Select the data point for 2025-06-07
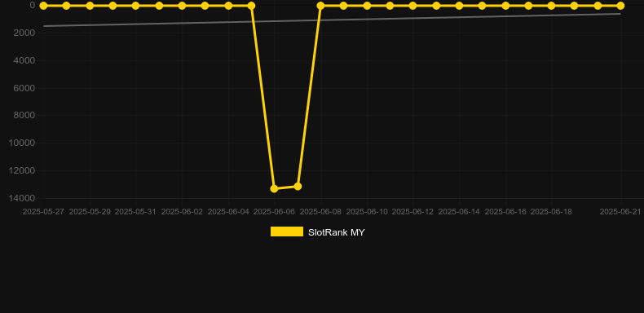This screenshot has width=644, height=313. pyautogui.click(x=298, y=187)
